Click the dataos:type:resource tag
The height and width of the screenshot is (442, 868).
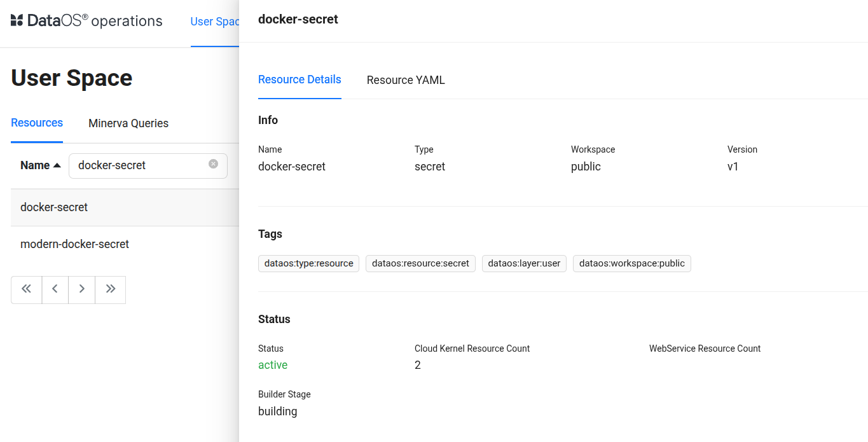click(x=308, y=263)
